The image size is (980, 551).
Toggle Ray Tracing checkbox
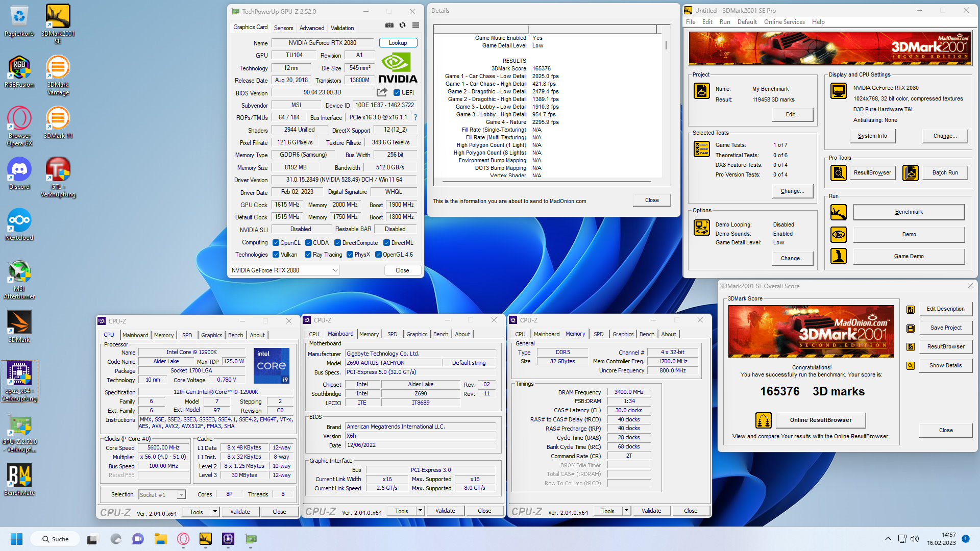308,255
